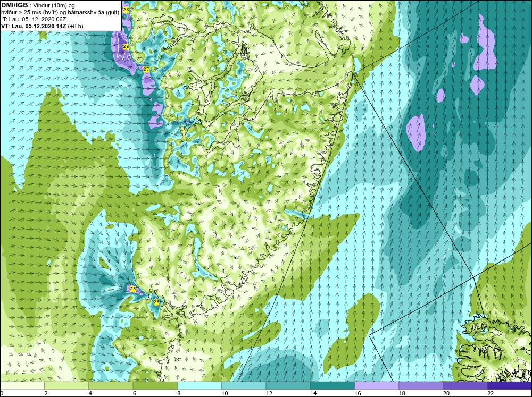Select the violet 20–22 m/s legend swatch
532x397 pixels.
click(x=465, y=386)
